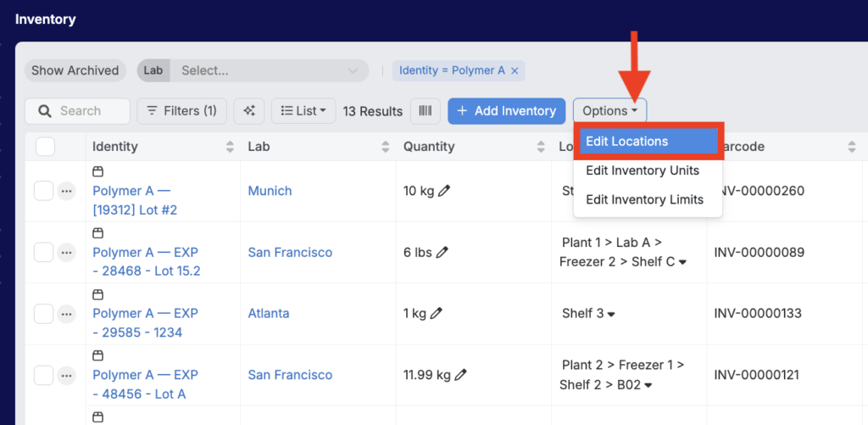The image size is (868, 425).
Task: Toggle Show Archived
Action: click(x=75, y=71)
